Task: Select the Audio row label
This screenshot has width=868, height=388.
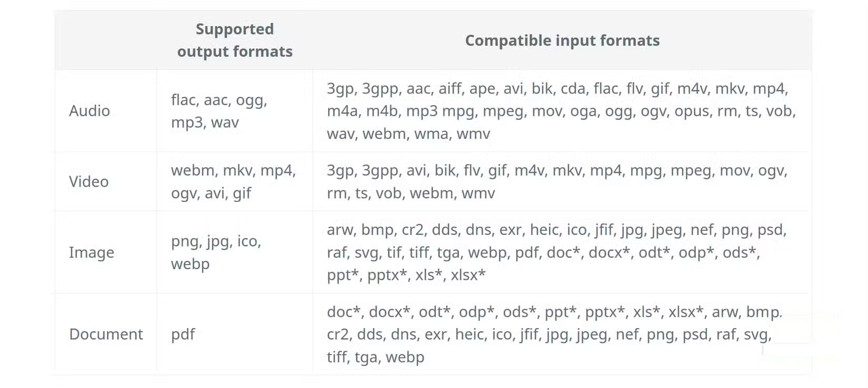Action: [89, 111]
